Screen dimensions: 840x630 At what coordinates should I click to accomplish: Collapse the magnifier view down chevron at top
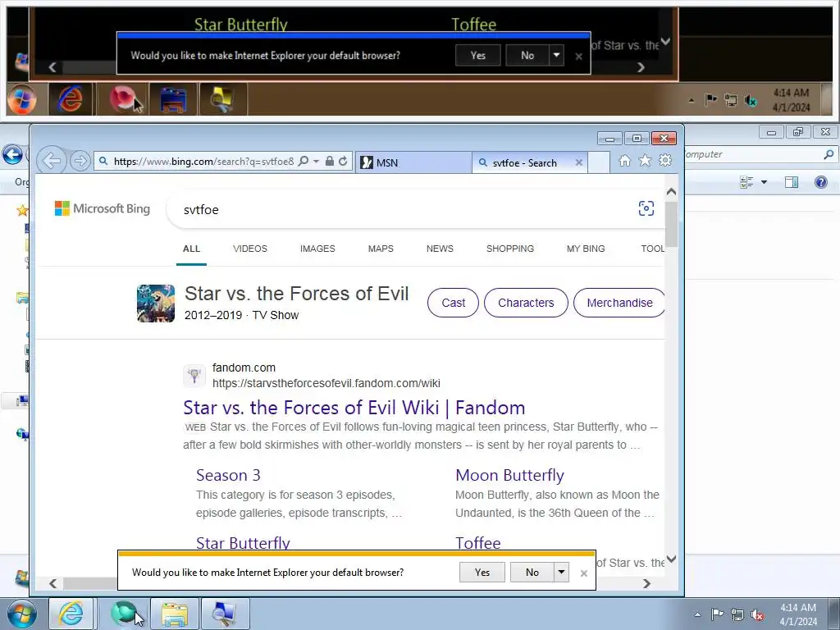[665, 41]
